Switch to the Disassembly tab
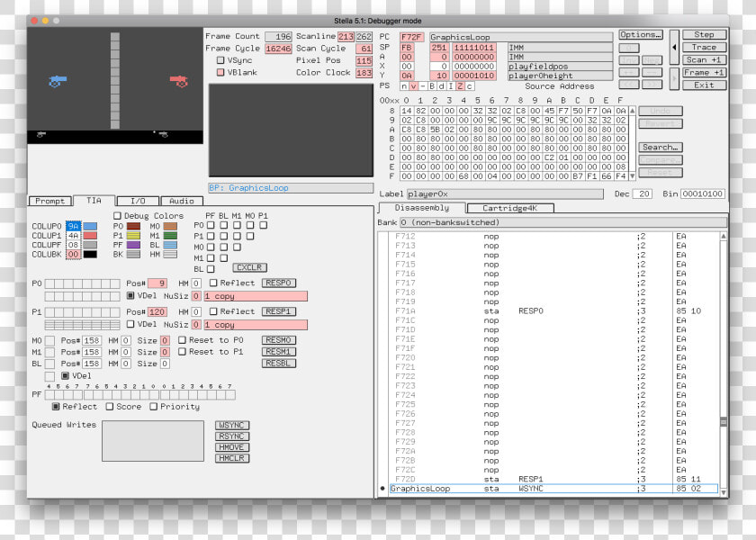This screenshot has height=540, width=756. (x=422, y=208)
